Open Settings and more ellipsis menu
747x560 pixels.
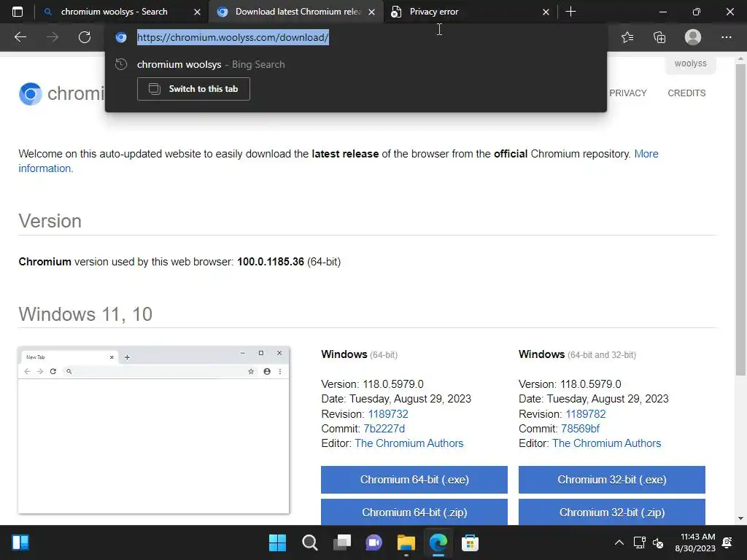[x=726, y=37]
